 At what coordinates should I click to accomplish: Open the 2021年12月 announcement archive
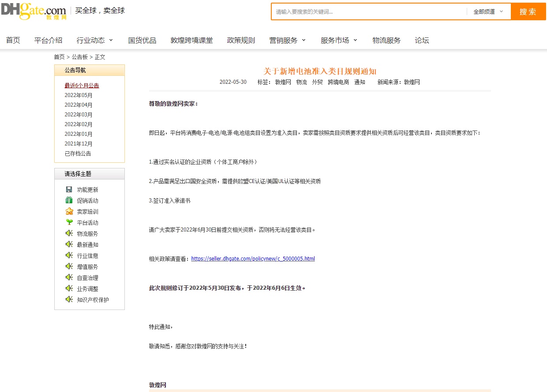coord(79,144)
